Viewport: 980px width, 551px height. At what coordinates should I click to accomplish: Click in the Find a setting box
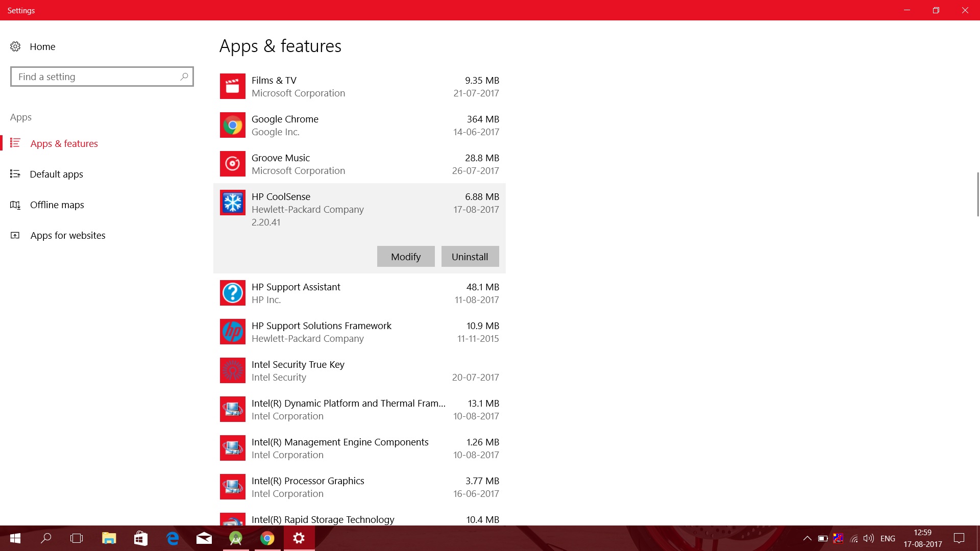pos(102,77)
